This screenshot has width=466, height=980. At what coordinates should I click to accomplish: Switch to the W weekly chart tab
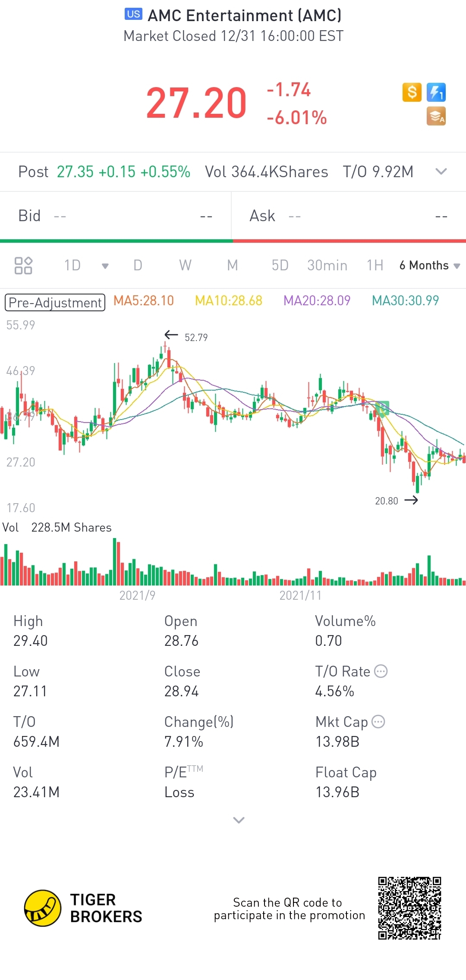click(185, 266)
